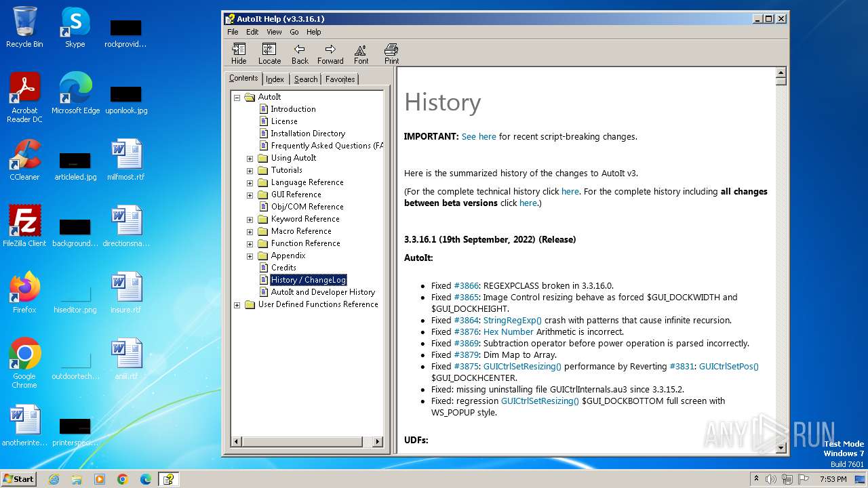Viewport: 868px width, 488px height.
Task: Go Back using the toolbar arrow
Action: click(300, 54)
